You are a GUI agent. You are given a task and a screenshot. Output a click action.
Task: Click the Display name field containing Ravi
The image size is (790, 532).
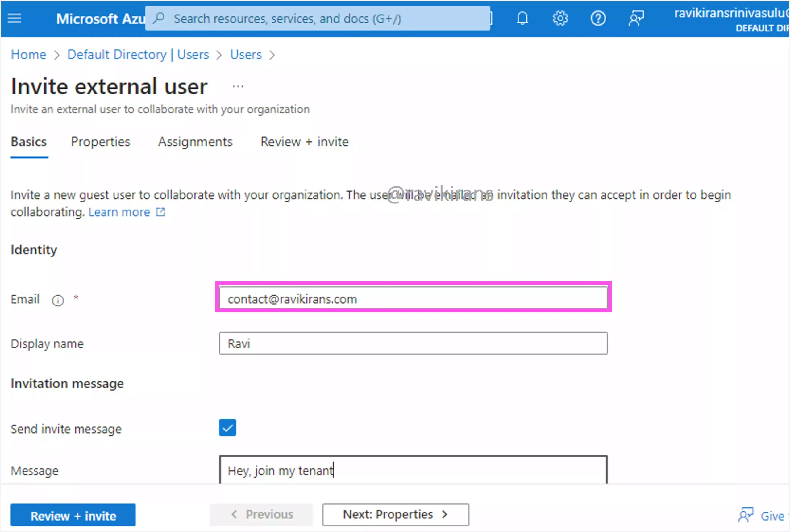click(413, 343)
